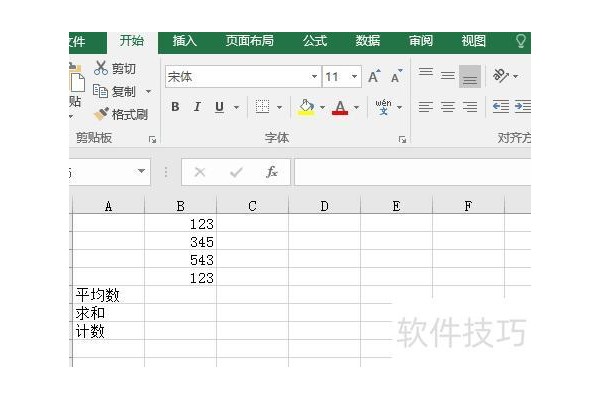
Task: Open the font name 宋体 dropdown
Action: 314,76
